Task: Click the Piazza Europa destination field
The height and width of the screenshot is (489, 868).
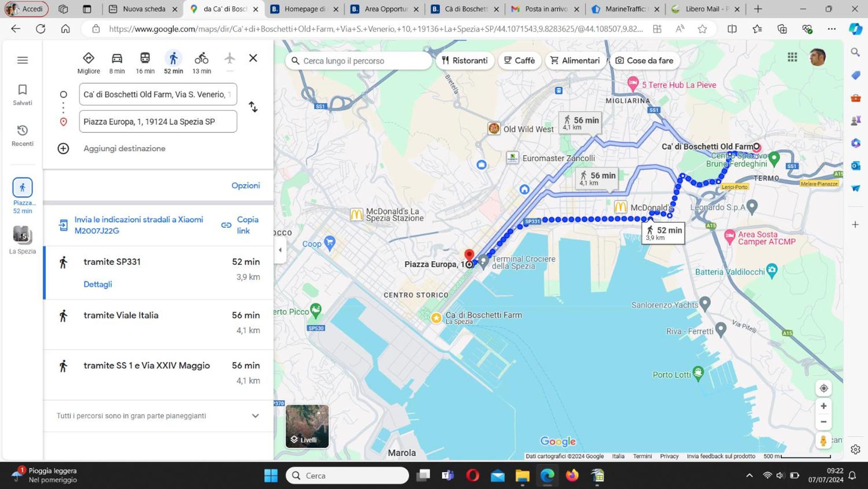Action: (158, 121)
